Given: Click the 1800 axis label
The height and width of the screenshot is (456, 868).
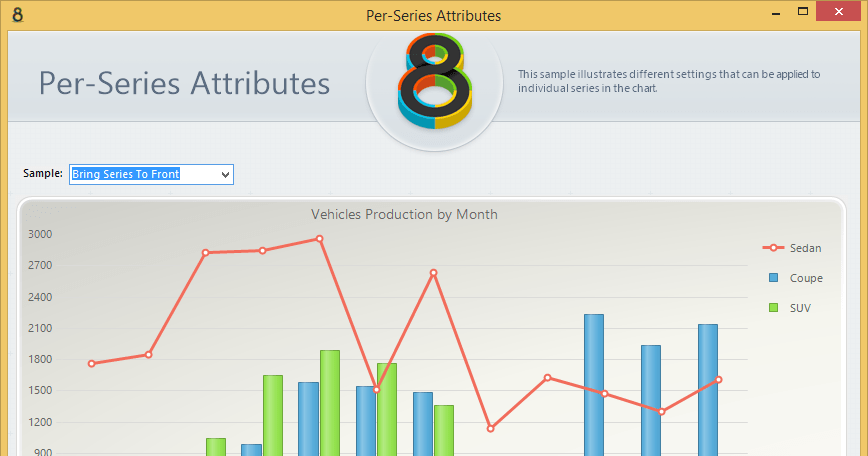Looking at the screenshot, I should tap(40, 359).
